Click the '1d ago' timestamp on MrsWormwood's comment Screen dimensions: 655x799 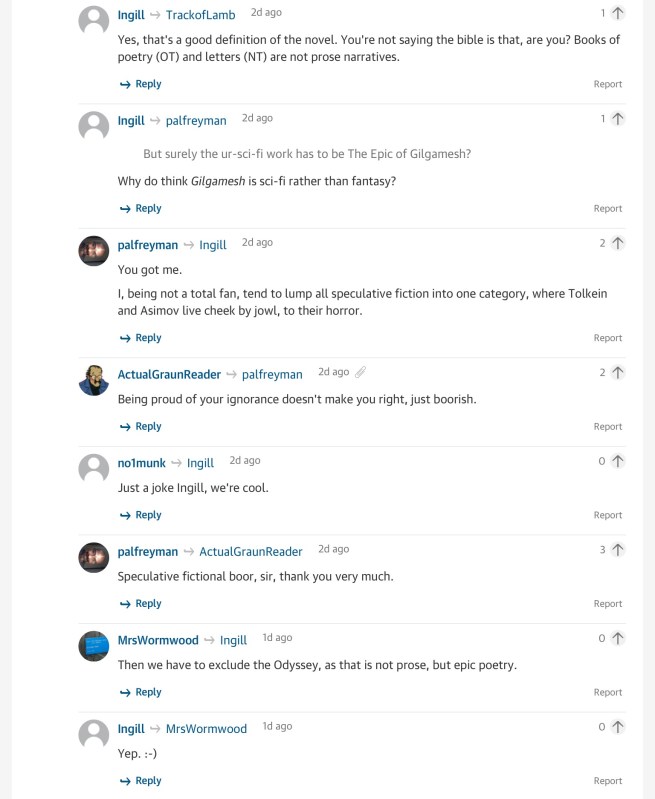coord(277,638)
